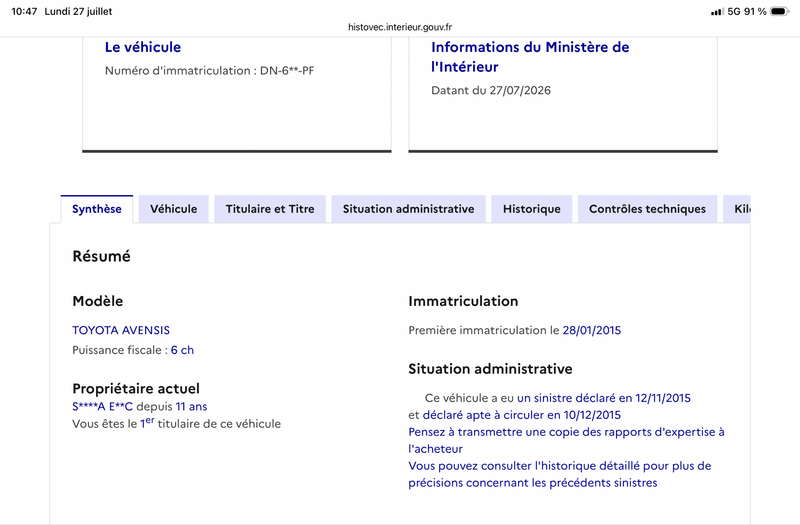
Task: Click the Immatriculation section heading
Action: (463, 301)
